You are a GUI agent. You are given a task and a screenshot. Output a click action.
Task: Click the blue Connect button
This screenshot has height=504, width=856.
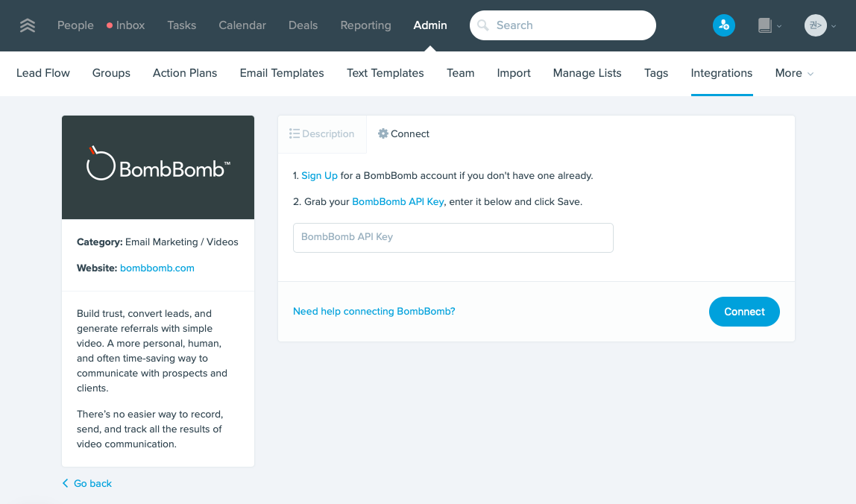coord(744,312)
